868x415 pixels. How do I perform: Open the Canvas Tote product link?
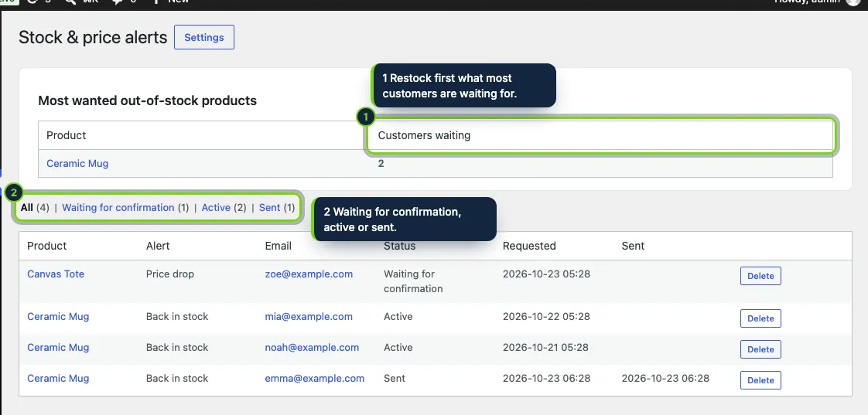point(56,274)
